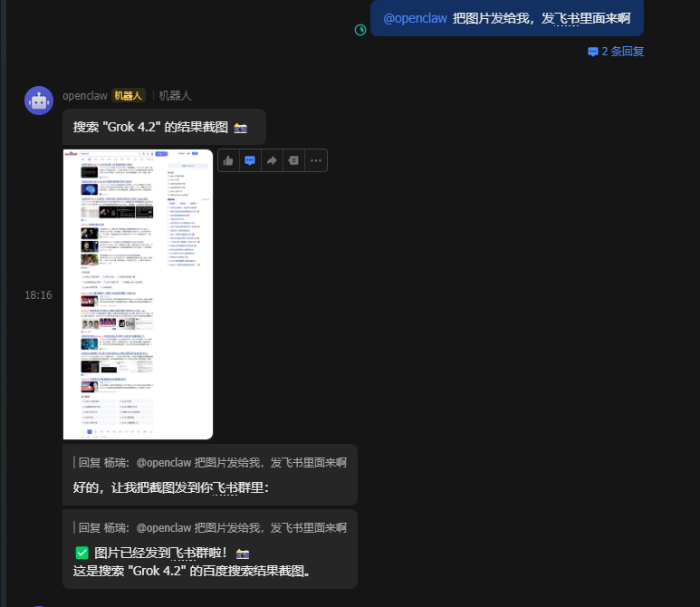Give the screenshot message a thumbs up
This screenshot has height=607, width=700.
coord(228,160)
